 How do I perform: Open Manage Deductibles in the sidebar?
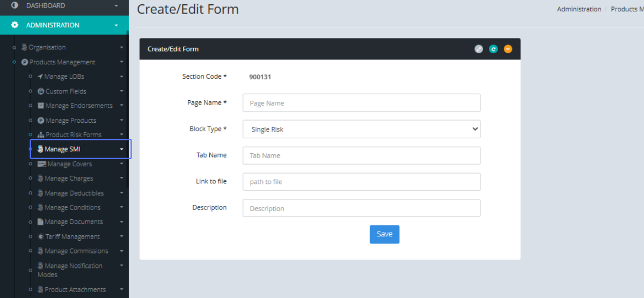pos(74,193)
